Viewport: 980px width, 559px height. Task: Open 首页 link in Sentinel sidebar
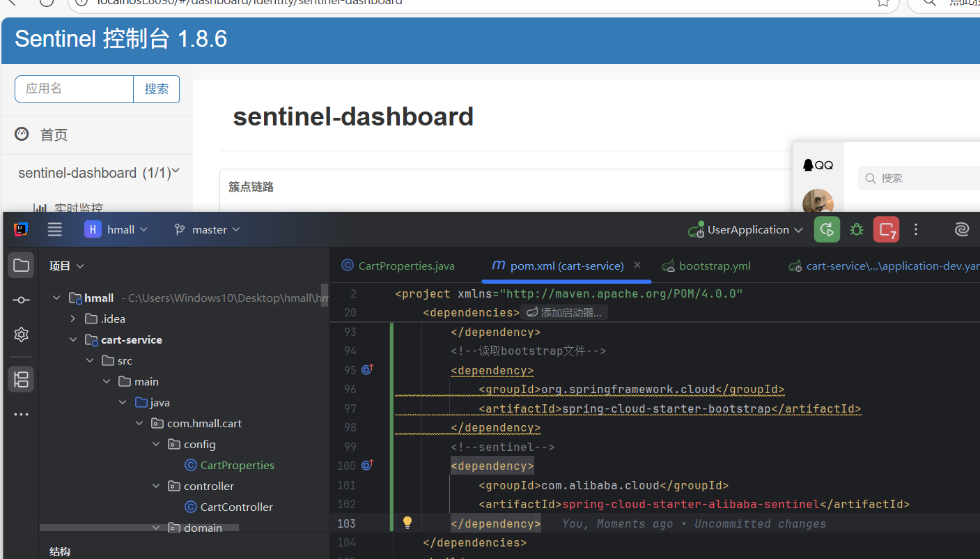point(54,135)
